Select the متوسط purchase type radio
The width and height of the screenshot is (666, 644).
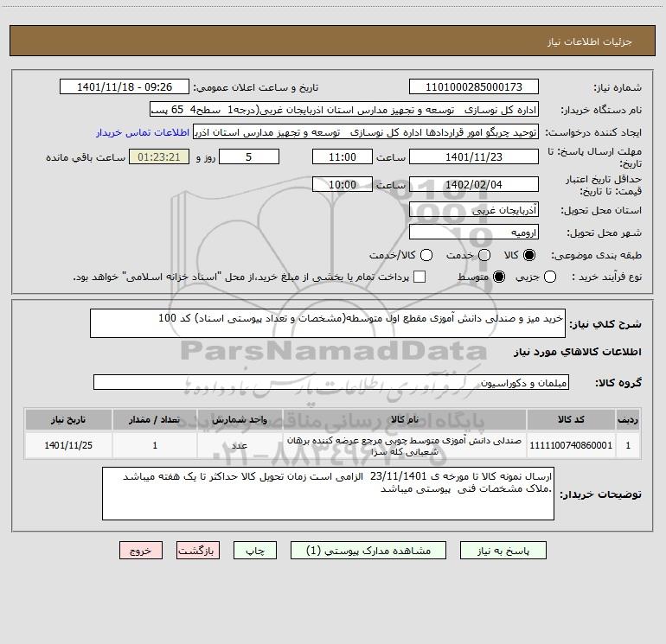pyautogui.click(x=499, y=277)
